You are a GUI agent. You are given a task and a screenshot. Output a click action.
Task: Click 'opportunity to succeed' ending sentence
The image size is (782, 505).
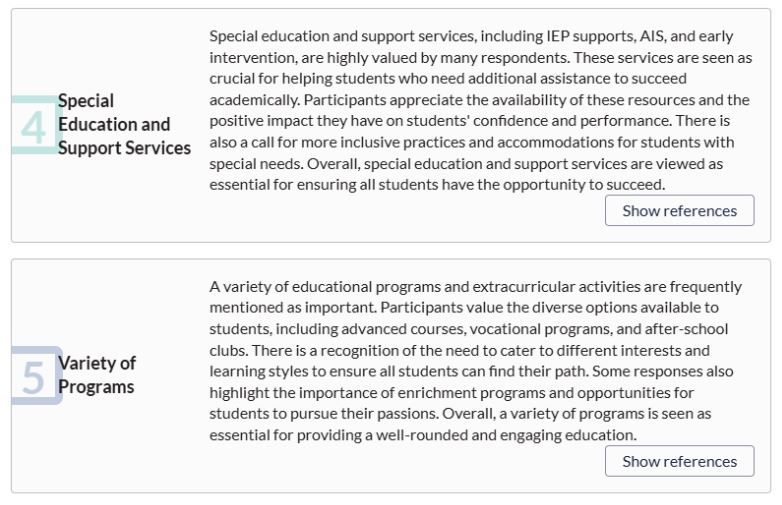[584, 185]
